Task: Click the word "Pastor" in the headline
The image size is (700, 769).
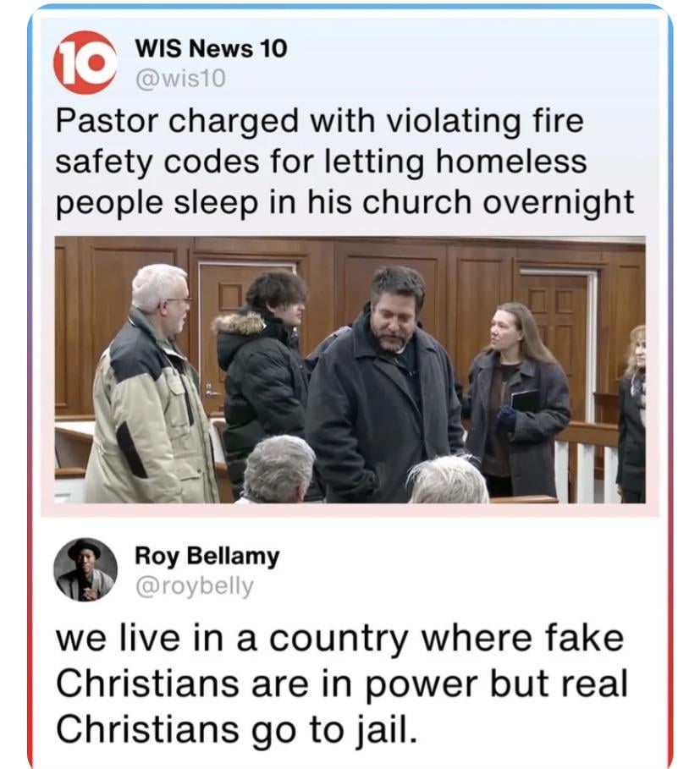Action: [107, 121]
